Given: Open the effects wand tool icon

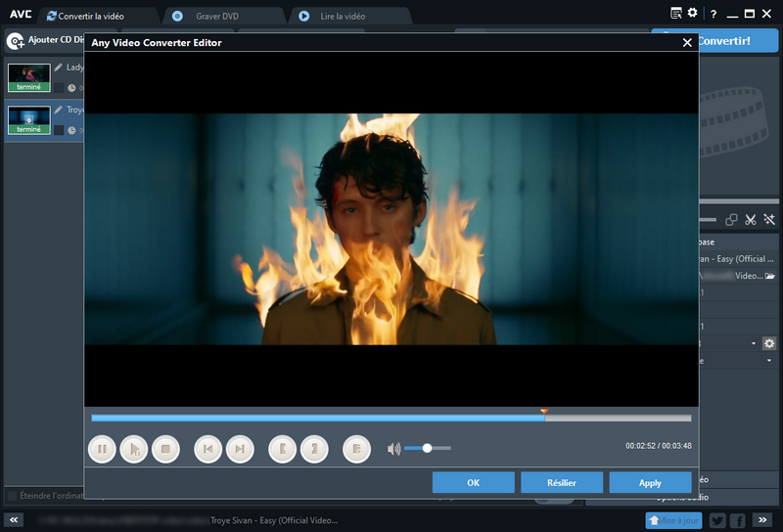Looking at the screenshot, I should coord(769,220).
